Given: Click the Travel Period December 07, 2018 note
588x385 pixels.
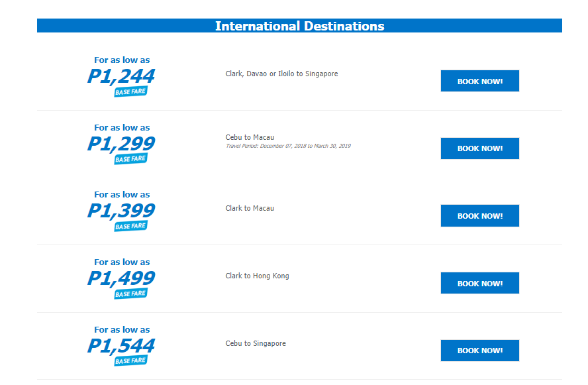Looking at the screenshot, I should pos(288,146).
